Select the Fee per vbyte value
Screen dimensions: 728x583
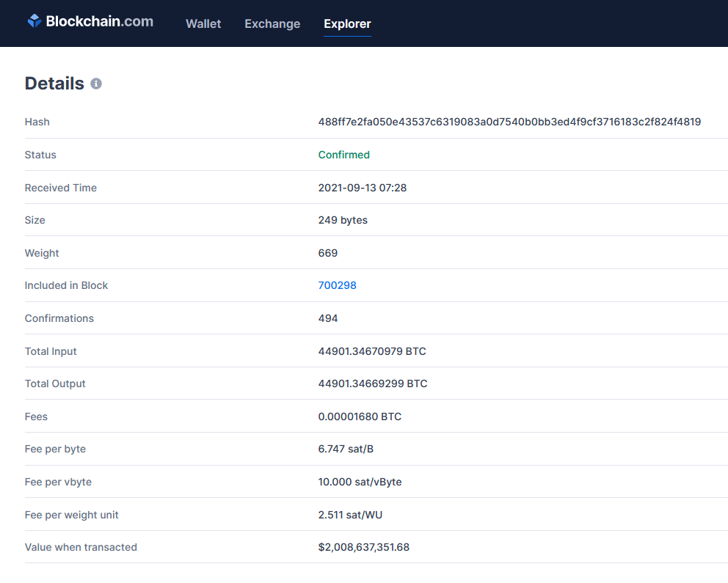tap(357, 482)
